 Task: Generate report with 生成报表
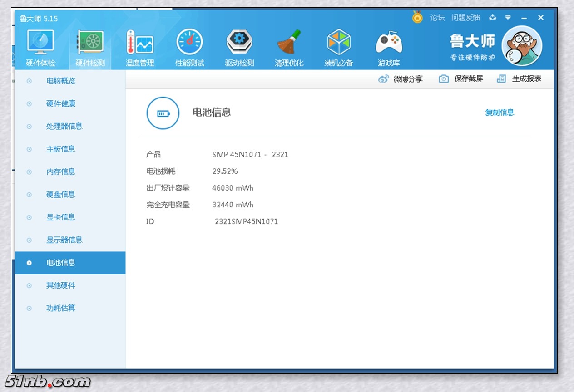click(520, 79)
